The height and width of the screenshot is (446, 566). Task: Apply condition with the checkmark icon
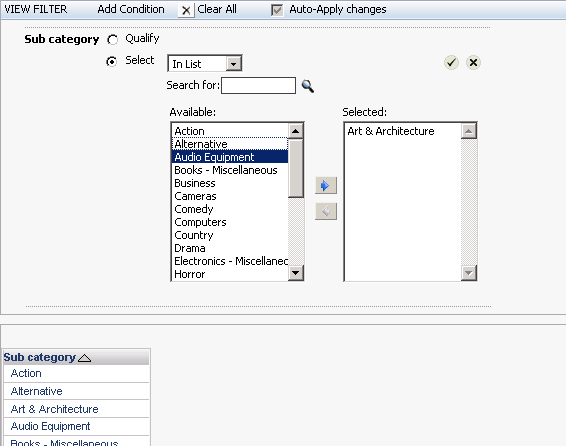coord(451,62)
